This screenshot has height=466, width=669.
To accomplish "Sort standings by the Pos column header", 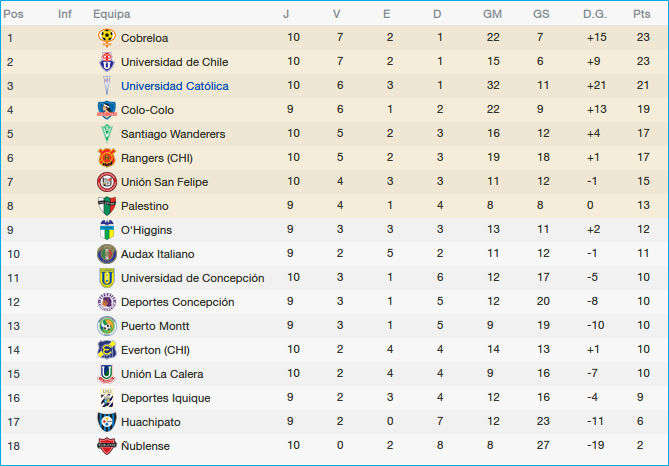I will [x=14, y=14].
